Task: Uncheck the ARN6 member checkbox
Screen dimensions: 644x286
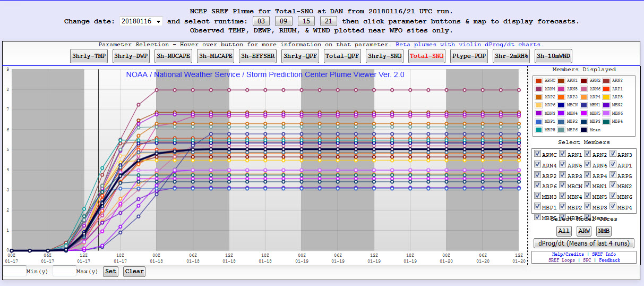Action: click(588, 165)
